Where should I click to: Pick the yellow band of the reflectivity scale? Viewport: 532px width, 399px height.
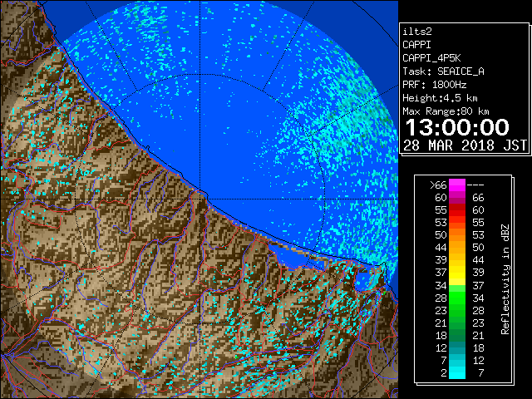point(457,273)
